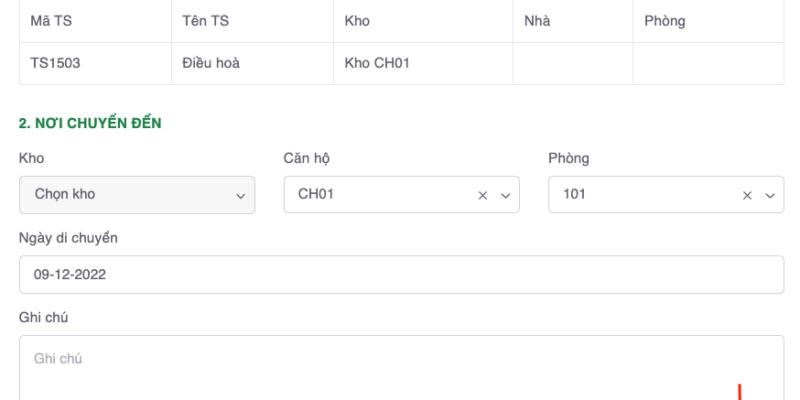Open the Chọn kho dropdown

[x=137, y=195]
